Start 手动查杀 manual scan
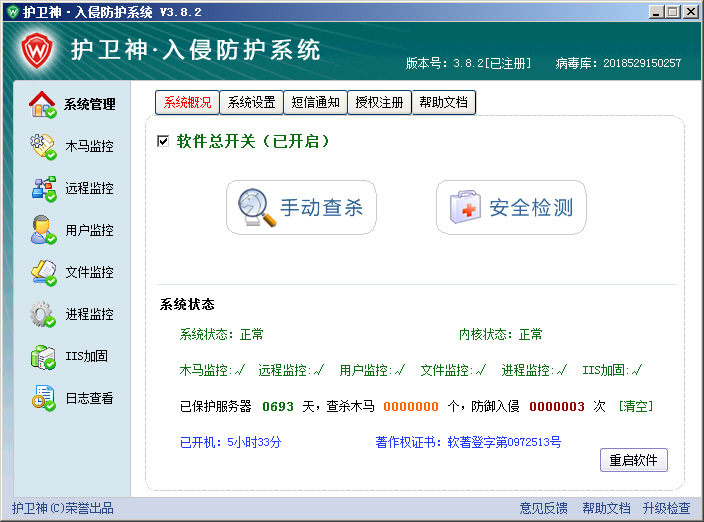Viewport: 704px width, 522px height. pos(301,208)
